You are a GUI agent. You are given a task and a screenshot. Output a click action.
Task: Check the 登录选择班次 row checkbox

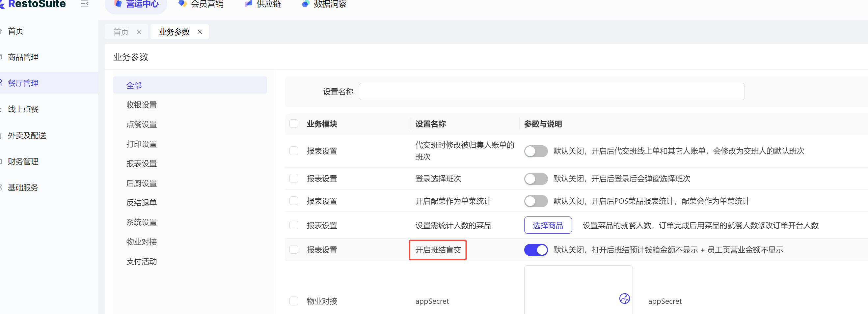pos(294,179)
